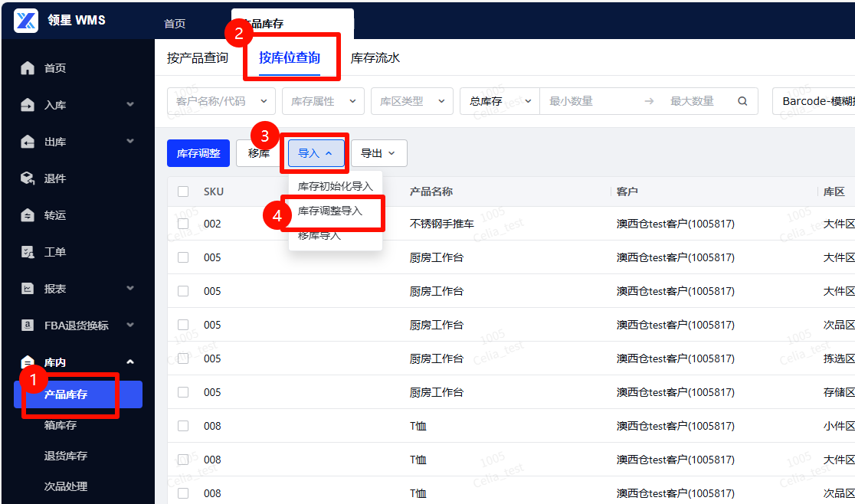Choose 库存初始化导入 from import menu
855x504 pixels.
click(x=336, y=186)
